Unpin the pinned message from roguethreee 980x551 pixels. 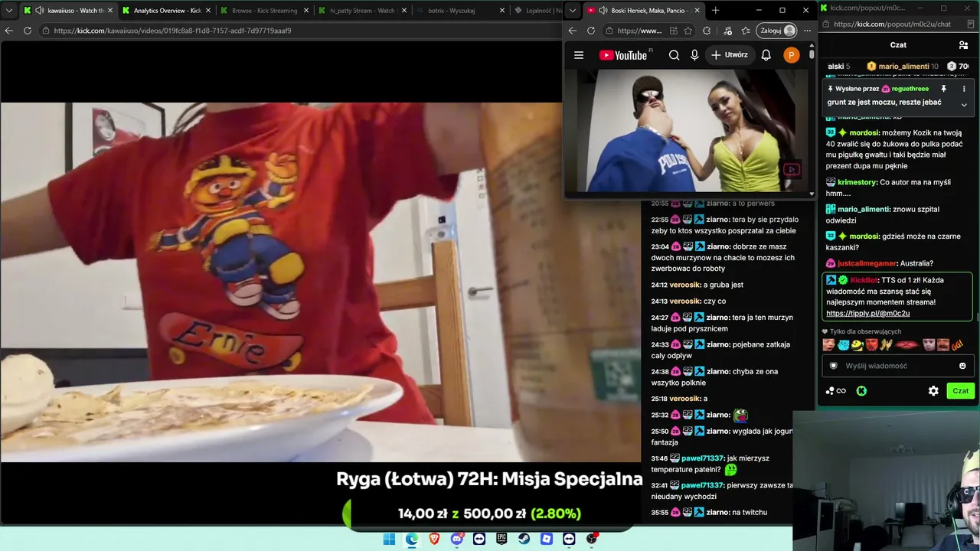[x=943, y=89]
